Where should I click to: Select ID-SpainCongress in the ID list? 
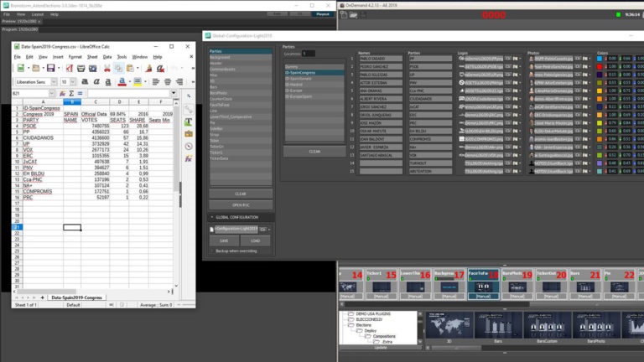314,73
